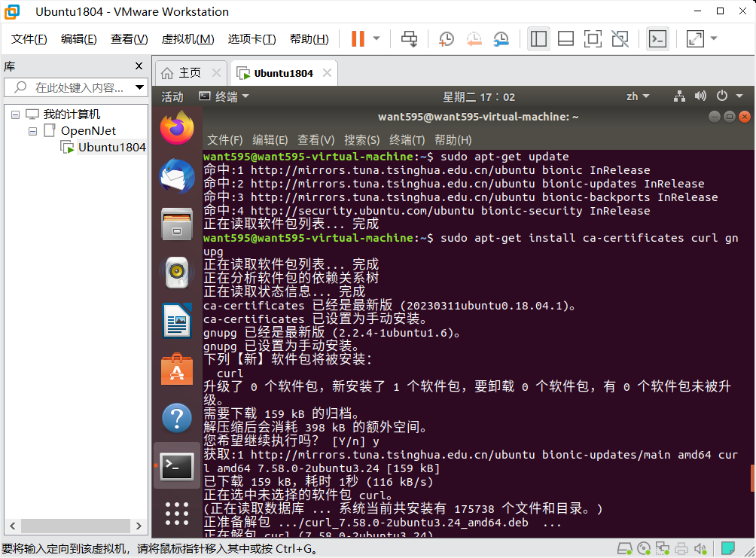Screen dimensions: 756x558
Task: Open the Ubuntu system menu arrow
Action: tap(739, 96)
